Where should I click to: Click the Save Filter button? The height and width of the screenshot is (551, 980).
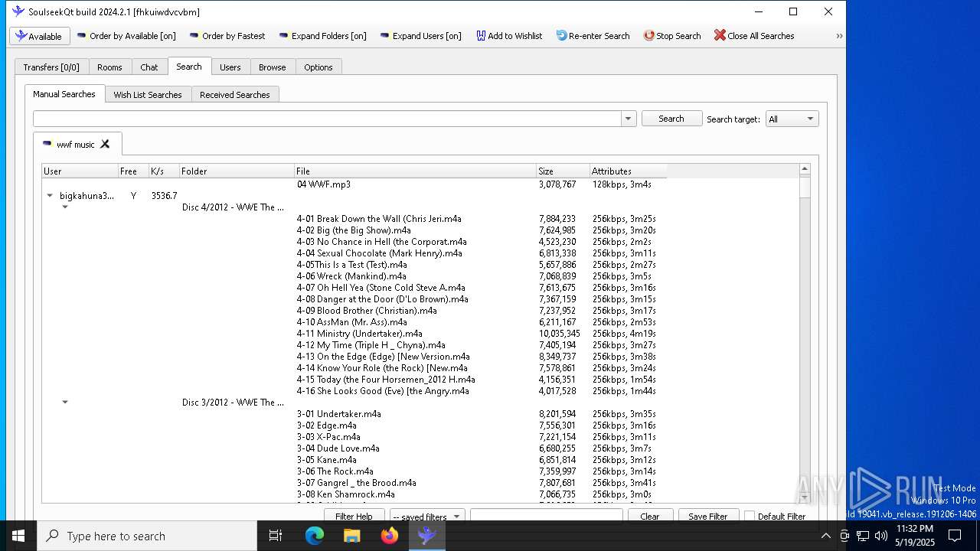click(x=707, y=517)
